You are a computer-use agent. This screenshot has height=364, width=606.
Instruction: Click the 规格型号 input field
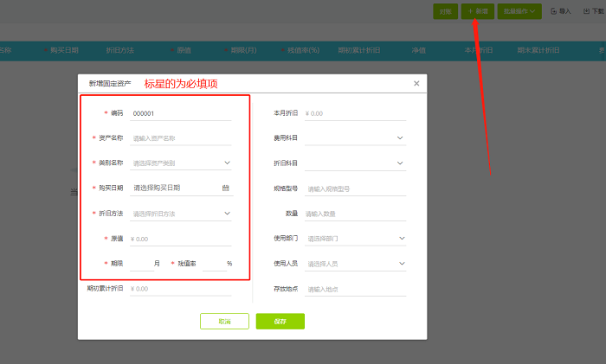(x=355, y=188)
